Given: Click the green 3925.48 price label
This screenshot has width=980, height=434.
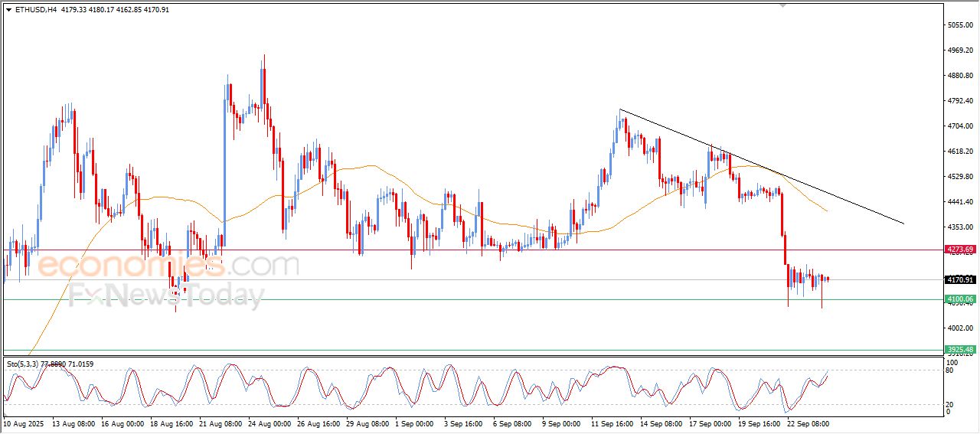Looking at the screenshot, I should click(x=960, y=350).
